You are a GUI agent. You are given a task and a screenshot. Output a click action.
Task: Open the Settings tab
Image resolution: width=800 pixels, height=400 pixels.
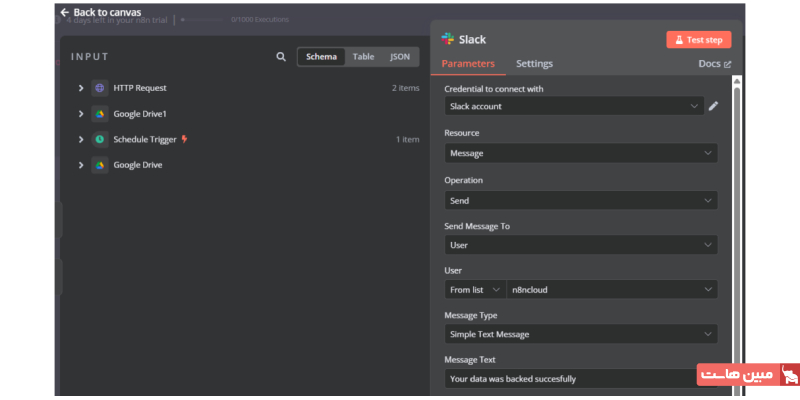[x=534, y=64]
